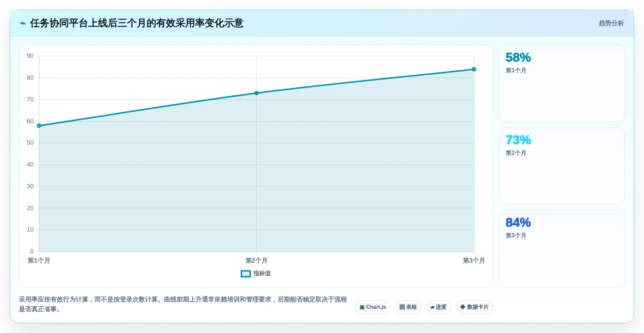
Task: Click the 第1个月 x-axis label
Action: (39, 261)
